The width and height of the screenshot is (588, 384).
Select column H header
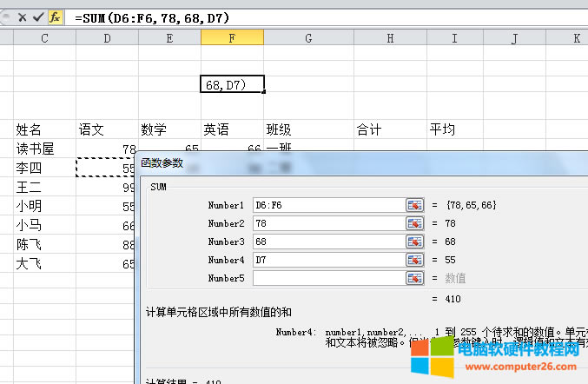coord(389,38)
